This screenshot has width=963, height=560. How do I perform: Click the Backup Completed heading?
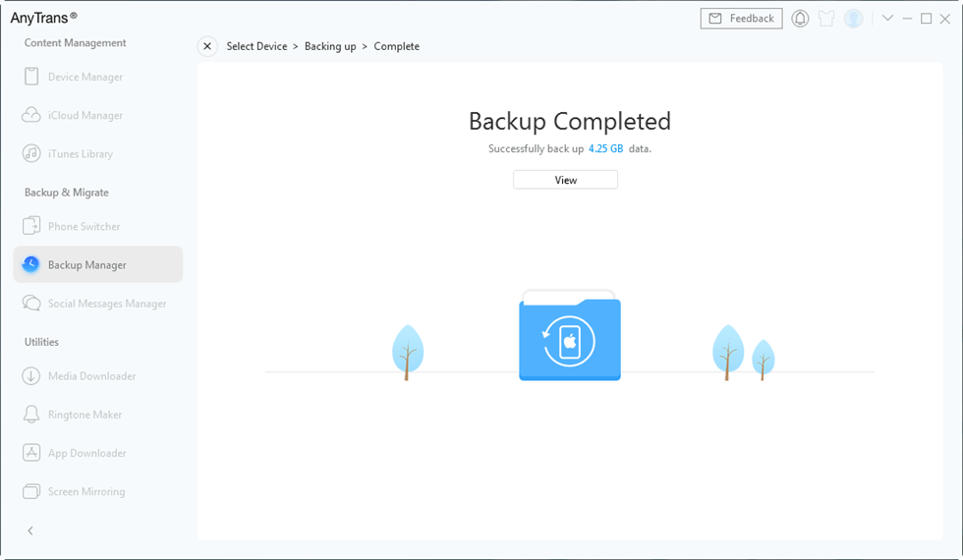tap(570, 122)
